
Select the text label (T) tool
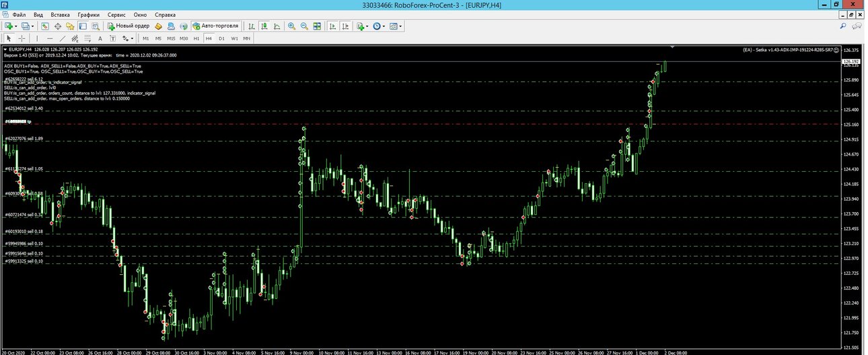(112, 38)
